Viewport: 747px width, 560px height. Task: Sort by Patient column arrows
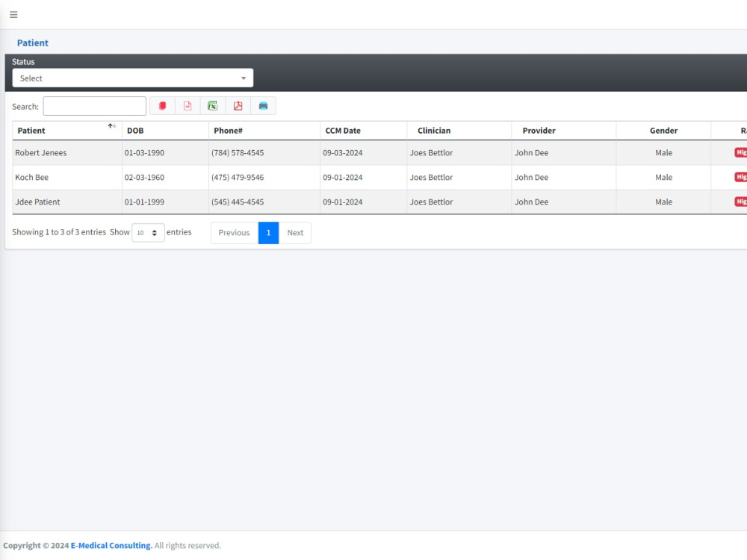112,126
